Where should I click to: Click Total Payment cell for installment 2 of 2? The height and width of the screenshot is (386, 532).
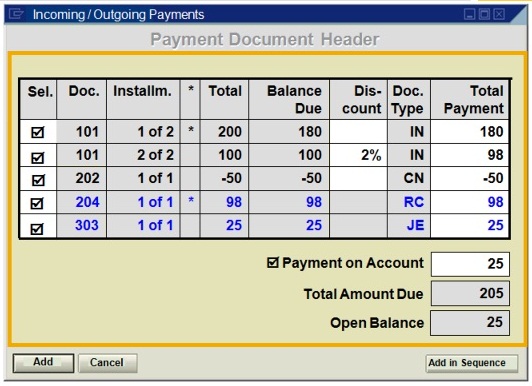coord(470,155)
